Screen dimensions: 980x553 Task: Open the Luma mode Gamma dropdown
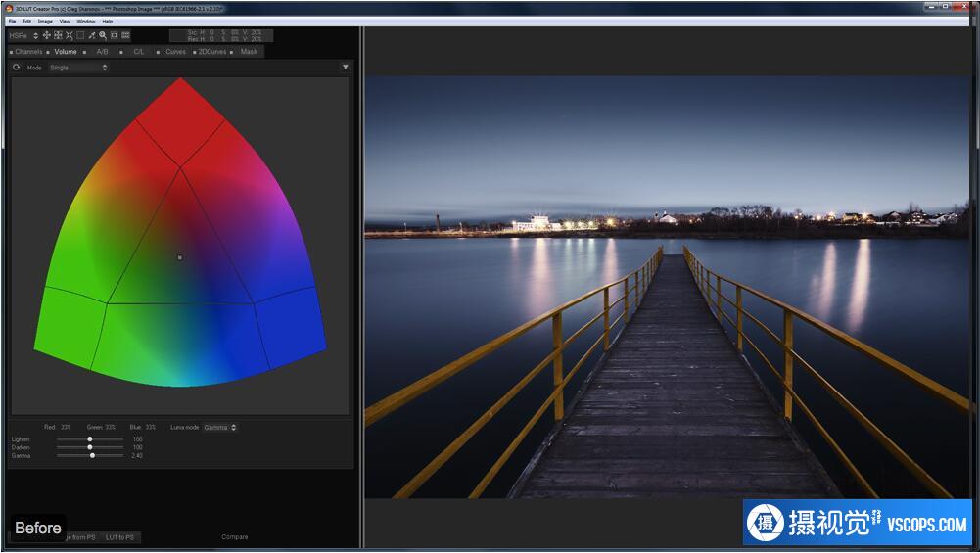pyautogui.click(x=220, y=428)
